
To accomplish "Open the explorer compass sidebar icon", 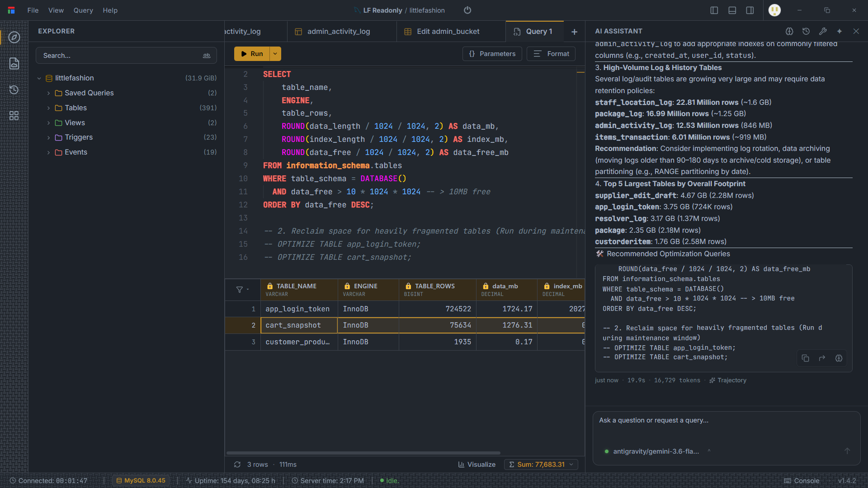I will (x=14, y=38).
